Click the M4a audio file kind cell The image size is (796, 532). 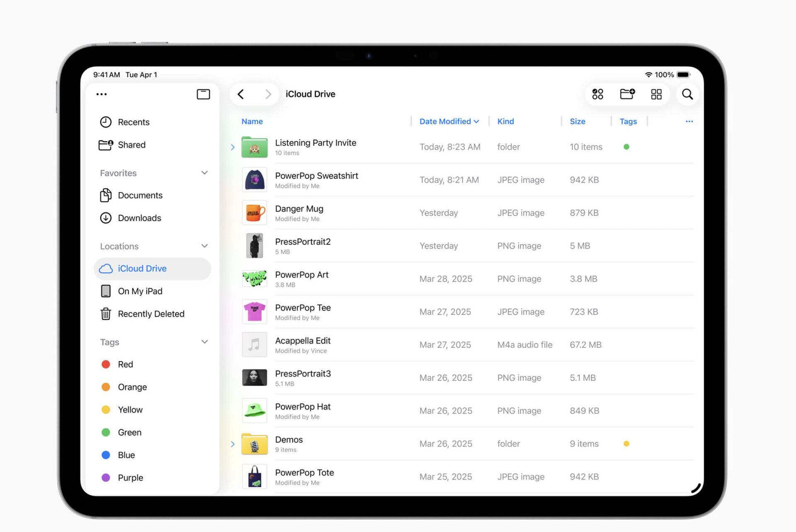pyautogui.click(x=525, y=345)
